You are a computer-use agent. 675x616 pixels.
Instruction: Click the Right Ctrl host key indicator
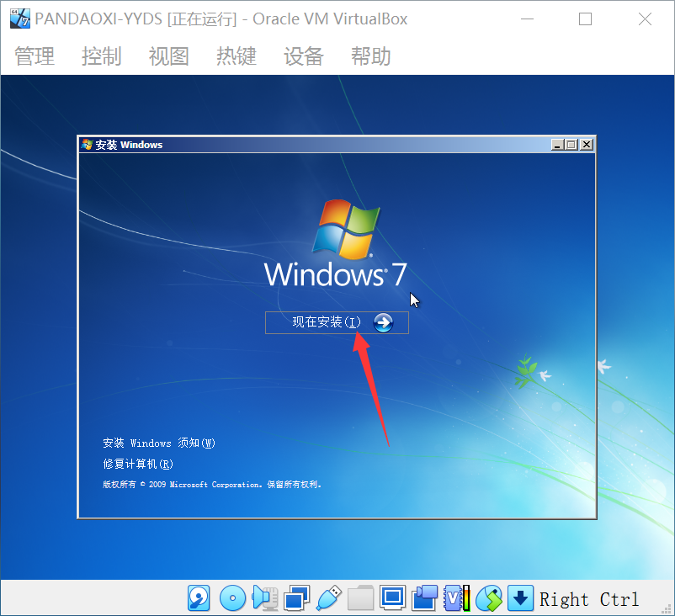coord(589,599)
